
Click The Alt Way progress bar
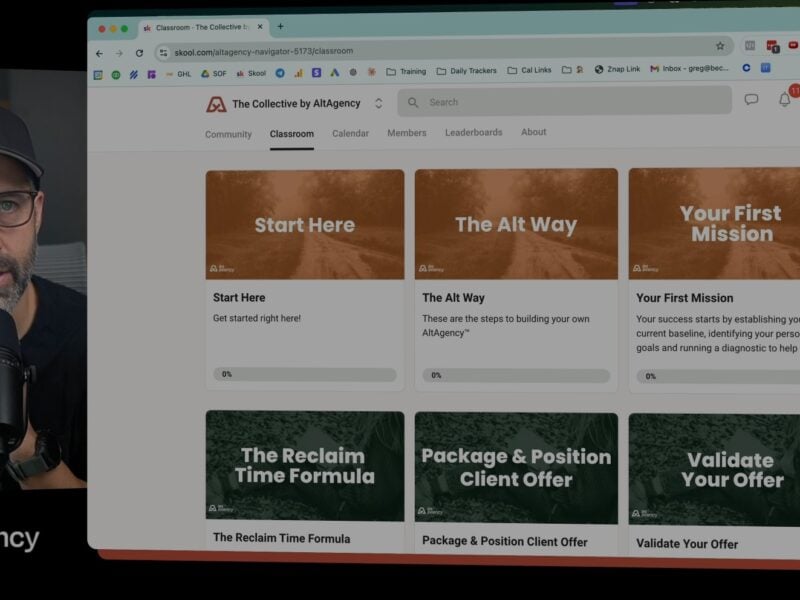pos(516,376)
